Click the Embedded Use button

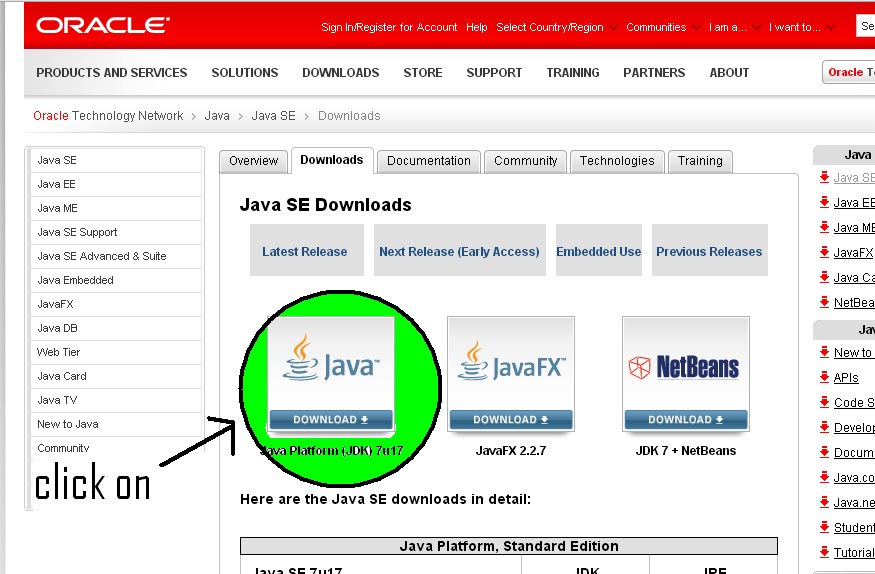click(598, 250)
